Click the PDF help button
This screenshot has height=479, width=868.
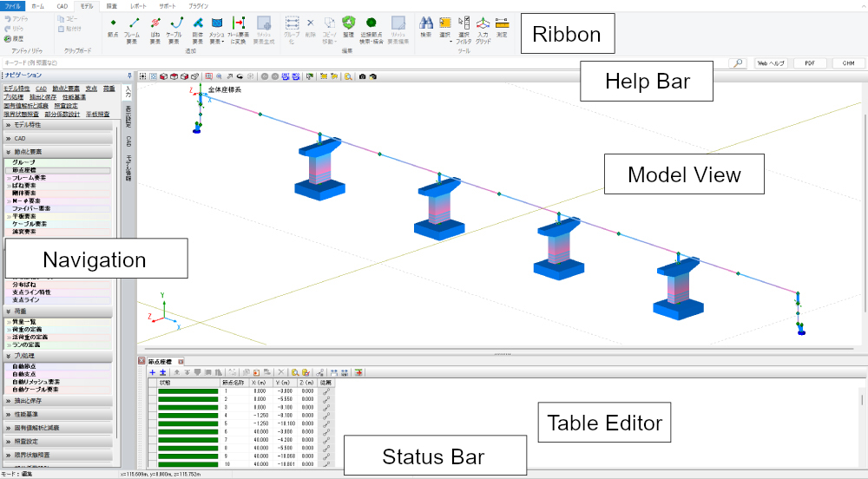click(x=809, y=63)
